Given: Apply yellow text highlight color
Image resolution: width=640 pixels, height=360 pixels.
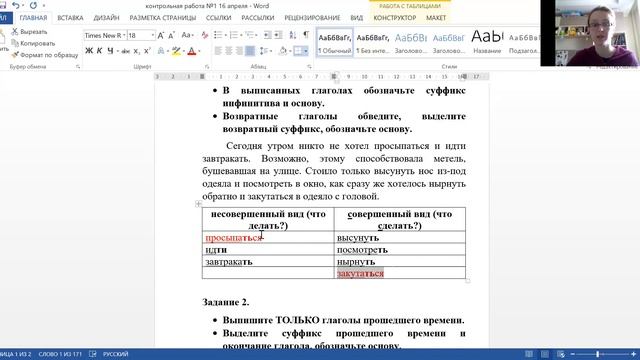Looking at the screenshot, I should click(176, 51).
